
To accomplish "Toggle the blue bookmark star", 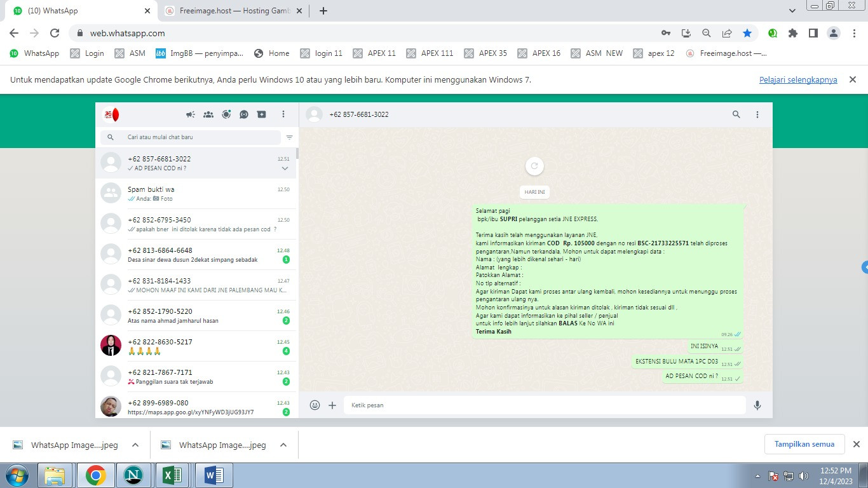I will 747,33.
